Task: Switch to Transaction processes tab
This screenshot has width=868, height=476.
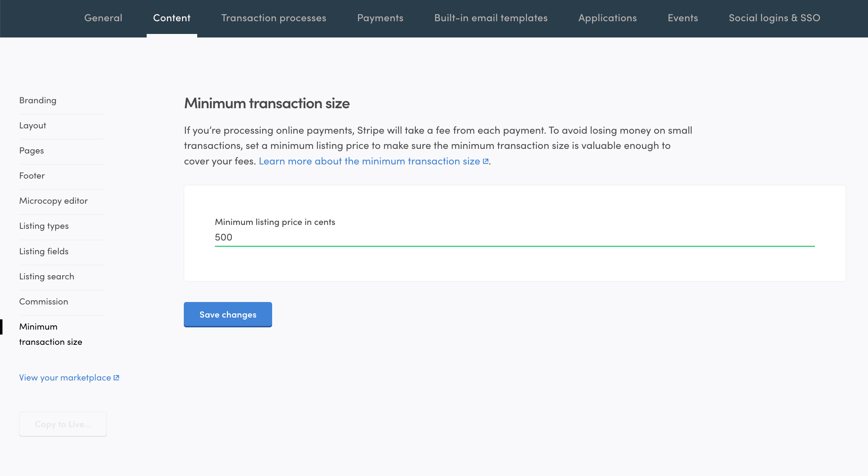Action: (274, 18)
